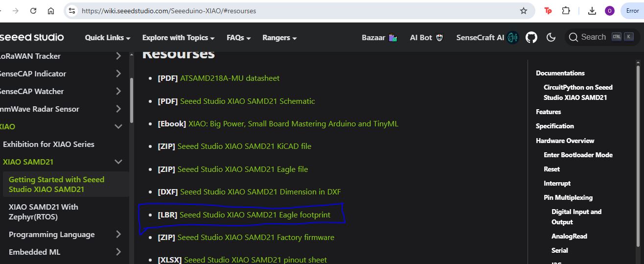This screenshot has height=264, width=644.
Task: Expand the SenseCAP Watcher chevron
Action: point(118,91)
